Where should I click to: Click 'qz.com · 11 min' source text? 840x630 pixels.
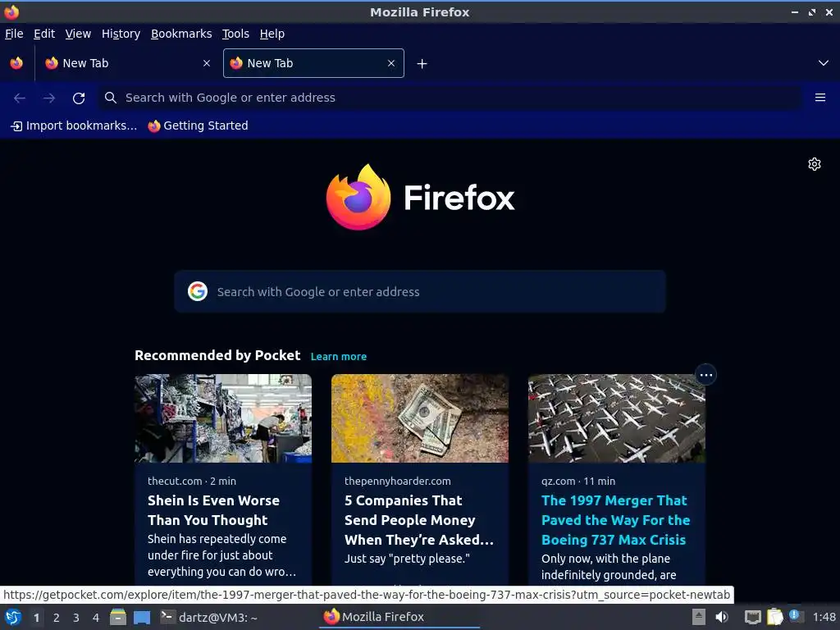point(578,481)
